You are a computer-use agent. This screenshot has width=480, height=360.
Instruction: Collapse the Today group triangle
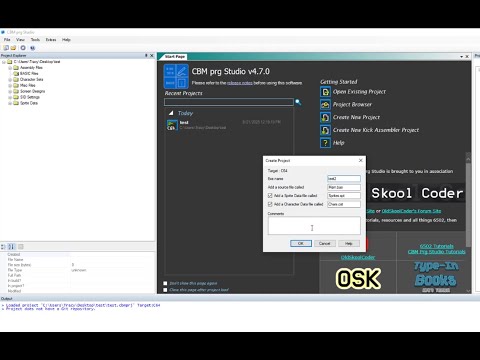[x=171, y=113]
